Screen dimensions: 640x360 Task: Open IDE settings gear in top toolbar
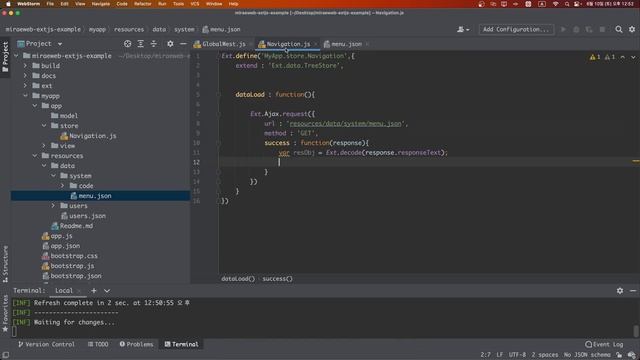tap(632, 29)
